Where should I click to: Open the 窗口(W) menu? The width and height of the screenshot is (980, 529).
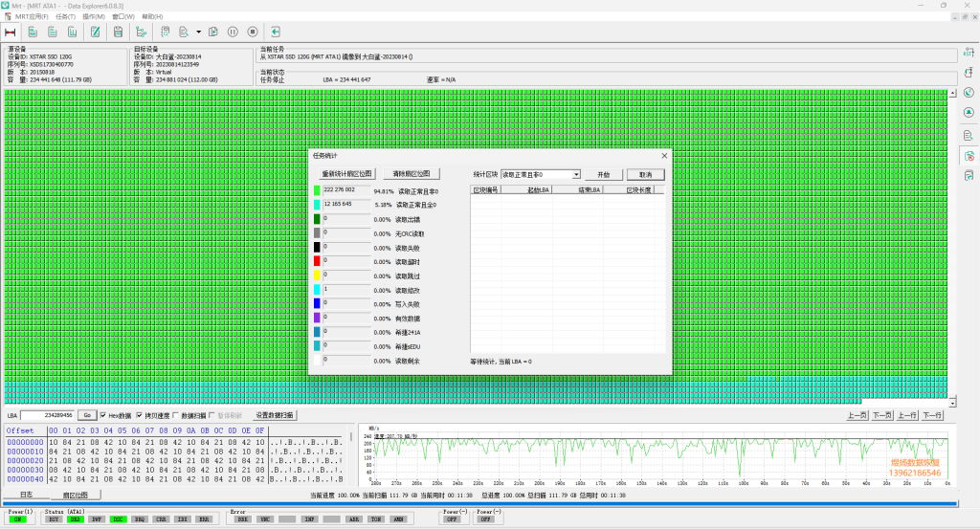click(123, 17)
